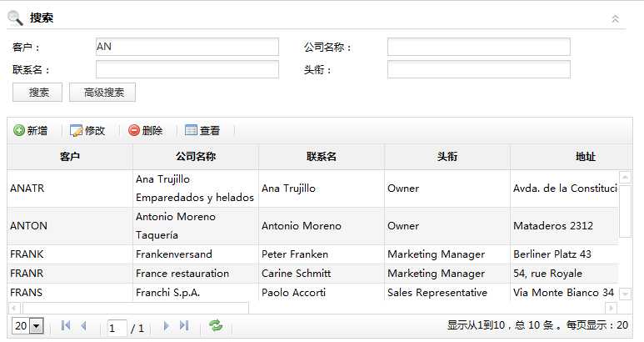This screenshot has width=644, height=342.
Task: Click the Franchi S.p.A. company cell
Action: pos(196,292)
